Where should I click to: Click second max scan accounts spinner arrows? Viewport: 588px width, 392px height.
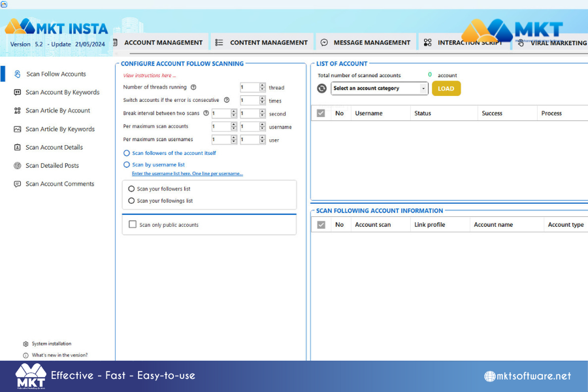point(262,127)
